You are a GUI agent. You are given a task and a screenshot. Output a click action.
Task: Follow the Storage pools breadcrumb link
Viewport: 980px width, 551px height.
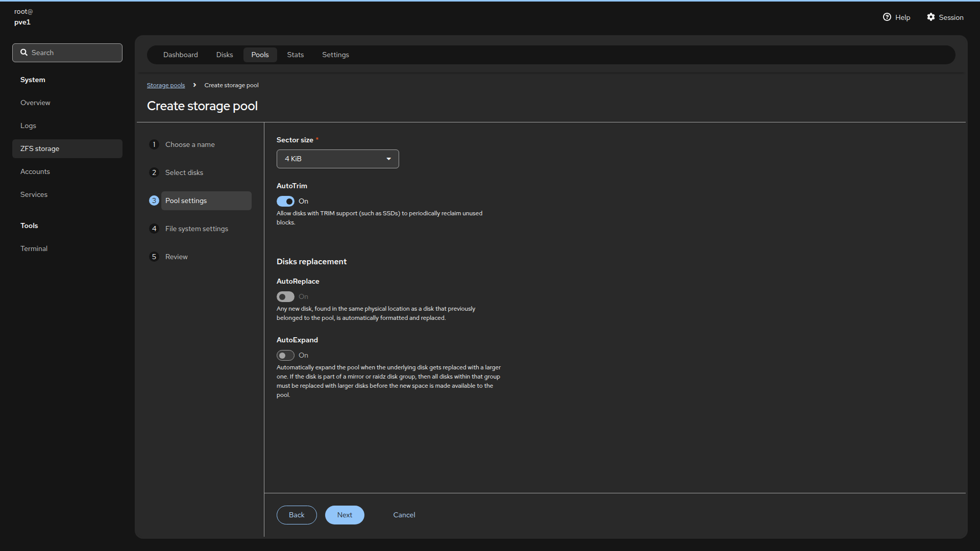tap(166, 86)
